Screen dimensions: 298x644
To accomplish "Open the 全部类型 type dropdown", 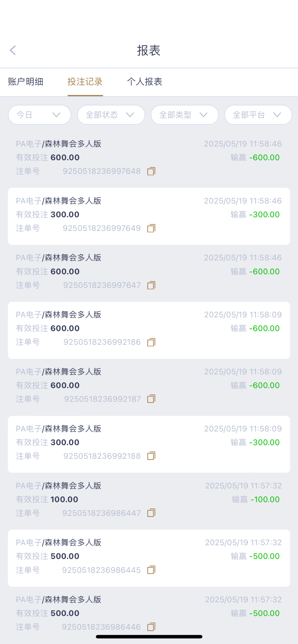I will [x=184, y=115].
